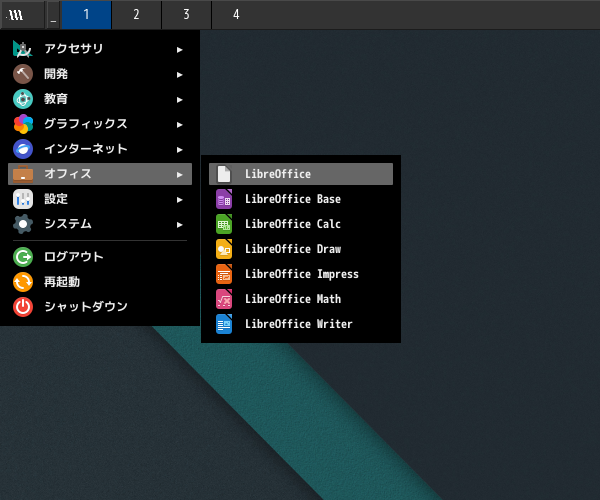This screenshot has height=500, width=600.
Task: Switch to workspace 1
Action: point(86,15)
